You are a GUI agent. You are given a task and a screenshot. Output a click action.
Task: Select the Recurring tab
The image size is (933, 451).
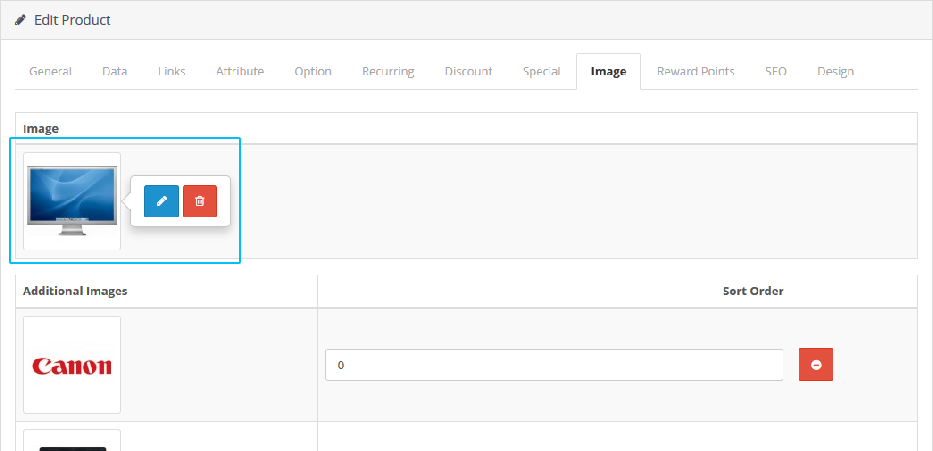click(x=388, y=72)
